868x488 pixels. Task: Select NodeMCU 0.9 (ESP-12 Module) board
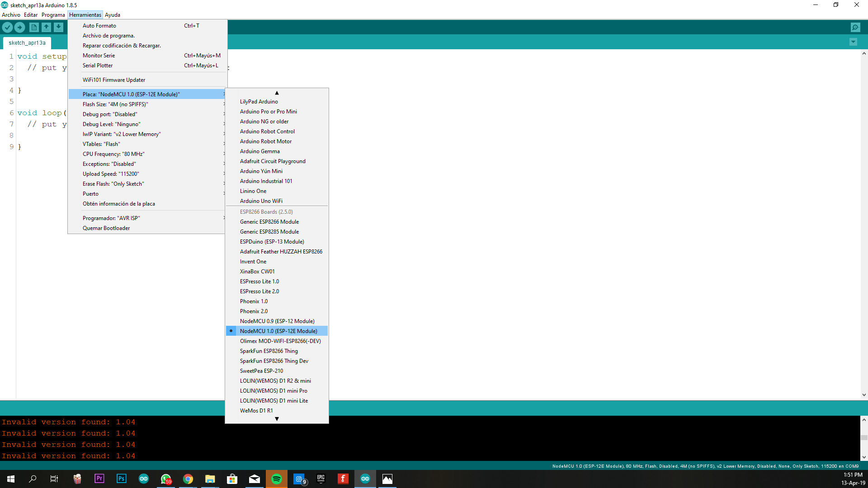pyautogui.click(x=277, y=321)
